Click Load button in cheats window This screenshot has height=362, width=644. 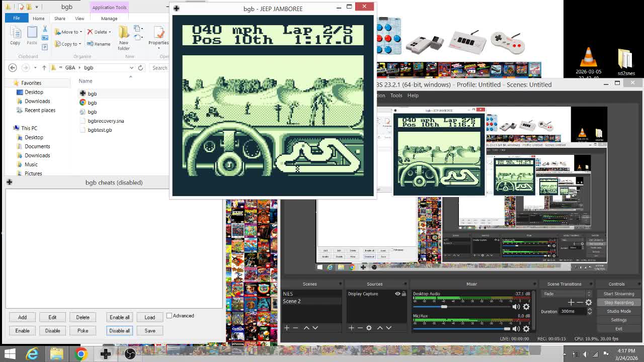pyautogui.click(x=149, y=317)
